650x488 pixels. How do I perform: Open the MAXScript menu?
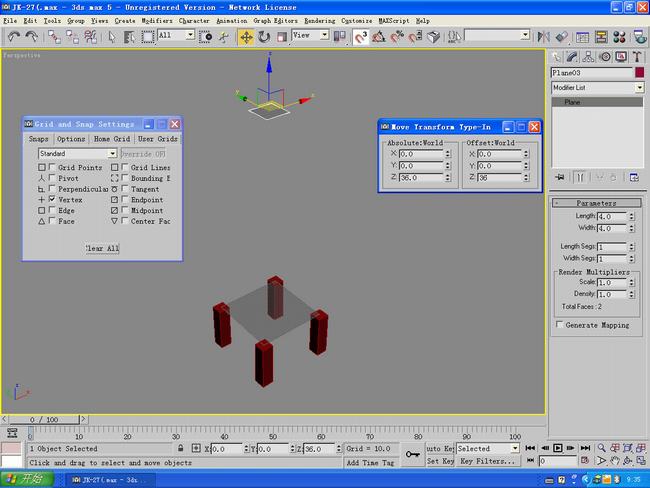click(x=394, y=21)
